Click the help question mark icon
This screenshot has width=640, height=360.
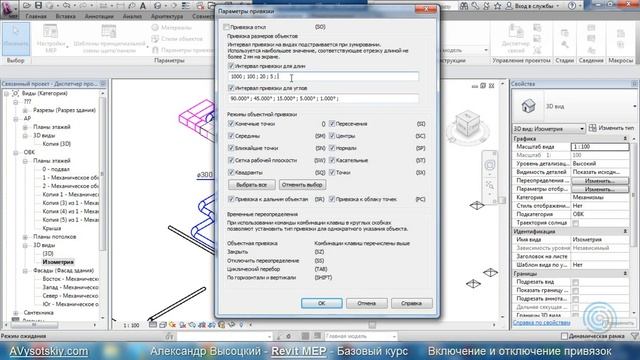[x=572, y=6]
